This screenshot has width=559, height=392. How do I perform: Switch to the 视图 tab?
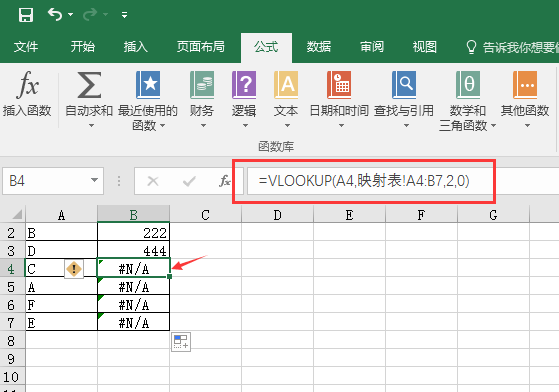click(x=424, y=47)
